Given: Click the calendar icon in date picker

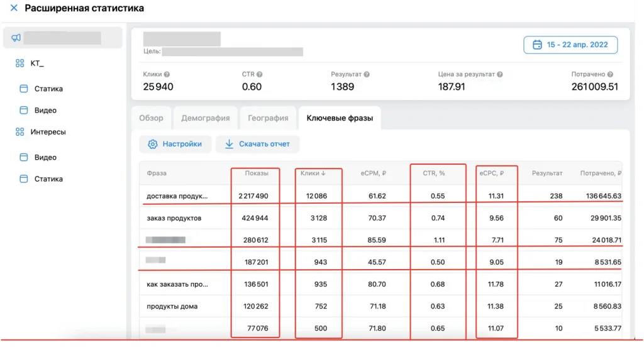Looking at the screenshot, I should (x=537, y=45).
